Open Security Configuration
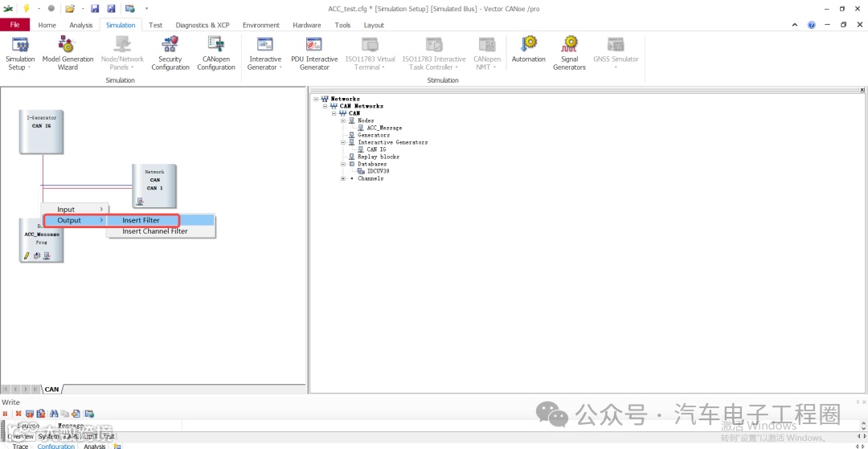 170,54
